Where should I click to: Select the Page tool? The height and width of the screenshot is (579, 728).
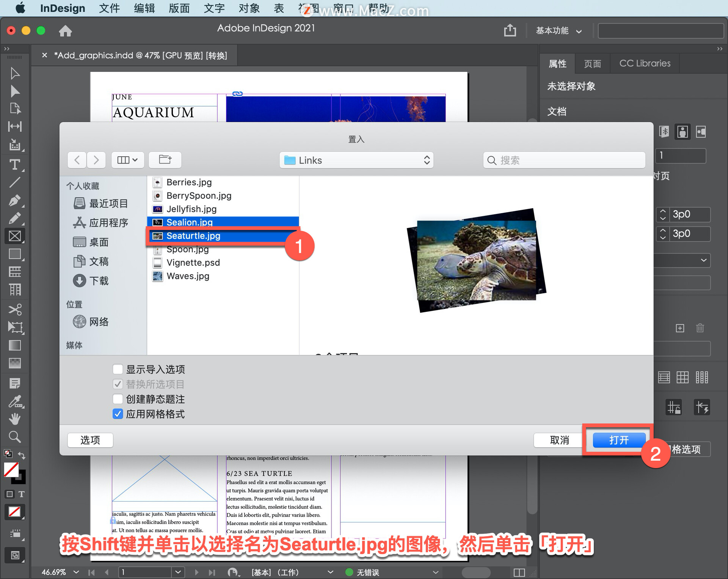[15, 109]
